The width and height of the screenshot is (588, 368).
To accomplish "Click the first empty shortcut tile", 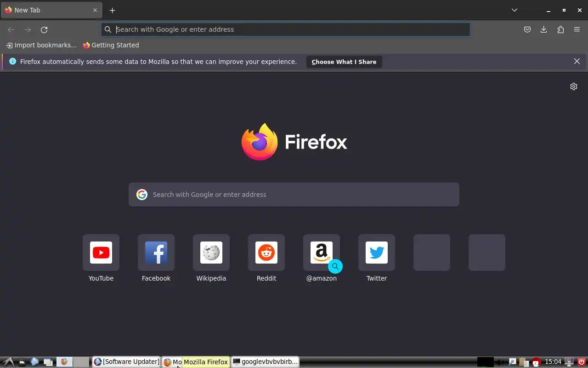I will click(432, 253).
